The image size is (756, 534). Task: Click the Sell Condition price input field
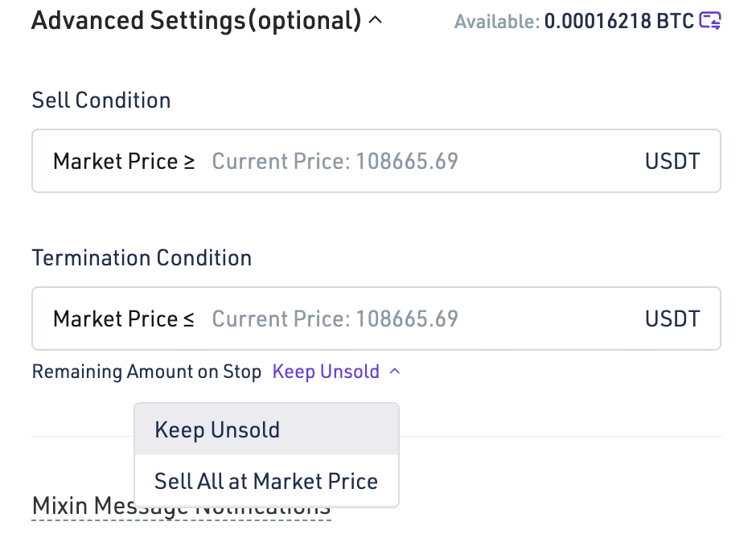click(418, 161)
